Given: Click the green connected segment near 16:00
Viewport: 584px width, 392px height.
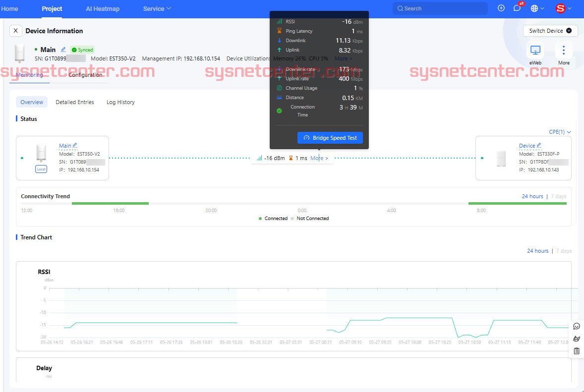Looking at the screenshot, I should 110,203.
